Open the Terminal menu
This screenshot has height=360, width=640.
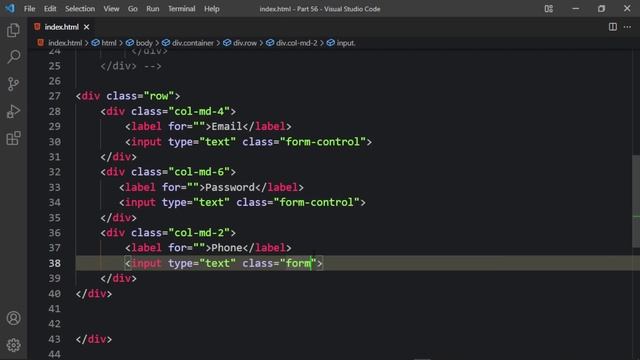[x=182, y=9]
